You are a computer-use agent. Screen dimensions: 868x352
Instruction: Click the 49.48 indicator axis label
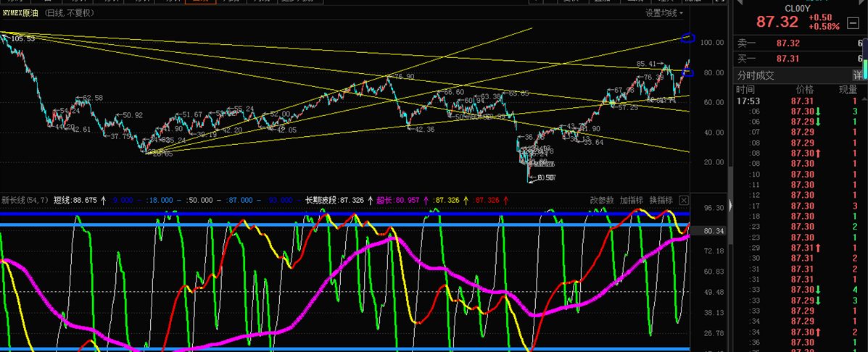coord(714,293)
